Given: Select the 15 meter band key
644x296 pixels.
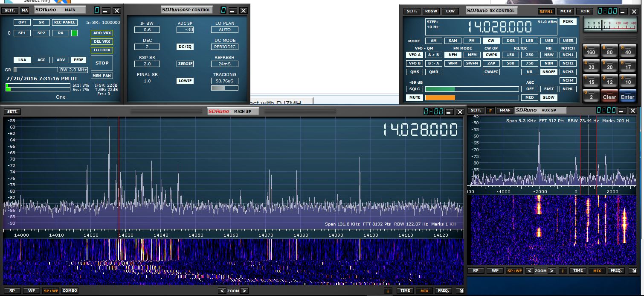Looking at the screenshot, I should click(591, 80).
